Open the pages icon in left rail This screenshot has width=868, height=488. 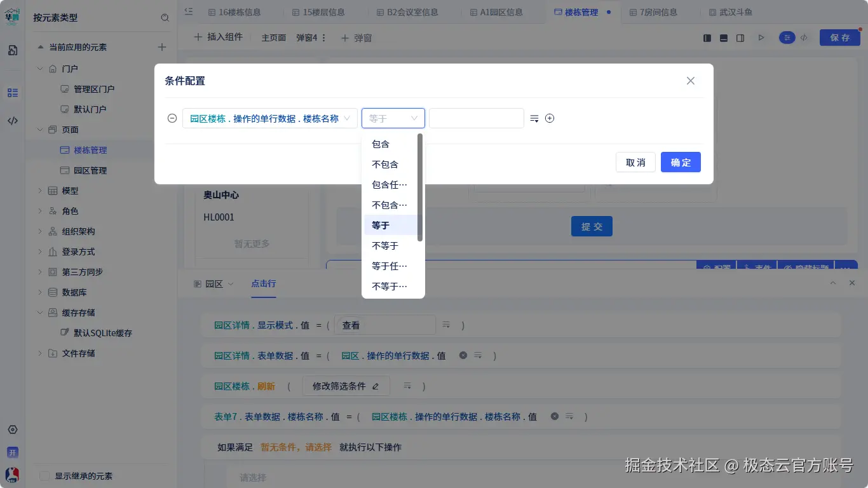(13, 50)
